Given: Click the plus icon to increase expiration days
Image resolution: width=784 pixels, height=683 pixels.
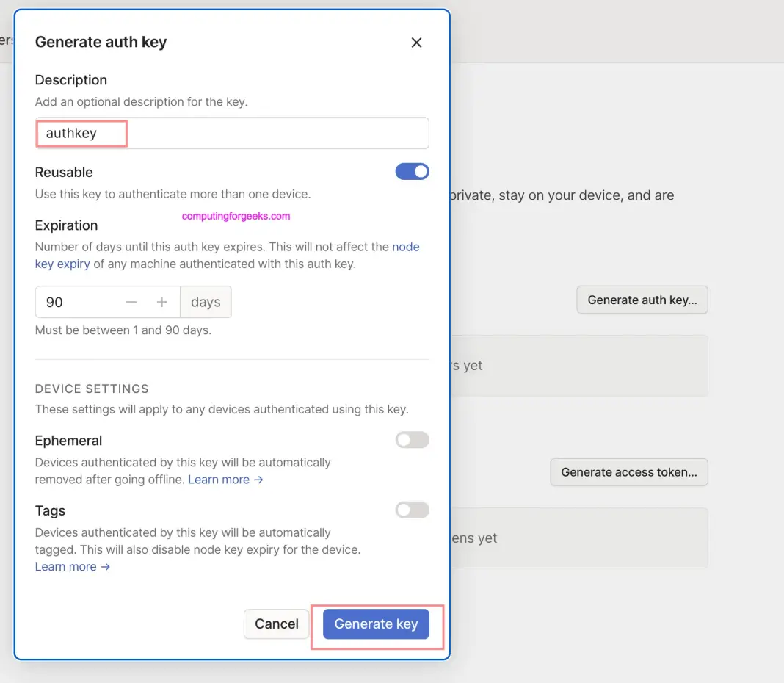Looking at the screenshot, I should 161,301.
